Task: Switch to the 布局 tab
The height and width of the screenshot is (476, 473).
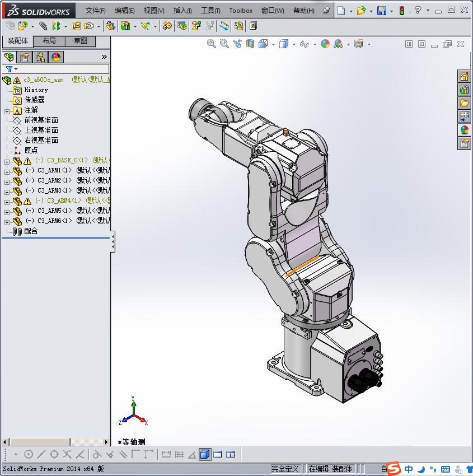Action: pos(49,41)
